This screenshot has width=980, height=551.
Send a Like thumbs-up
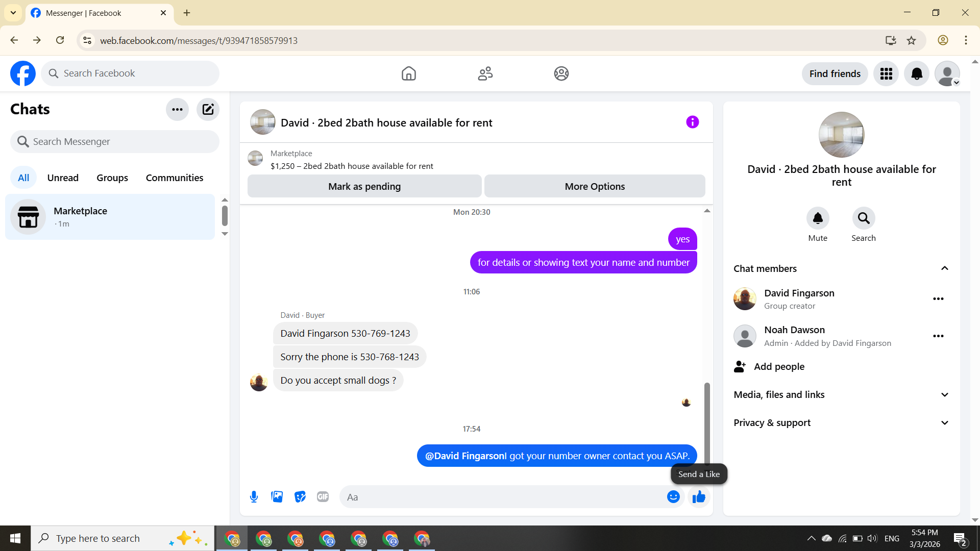tap(699, 496)
